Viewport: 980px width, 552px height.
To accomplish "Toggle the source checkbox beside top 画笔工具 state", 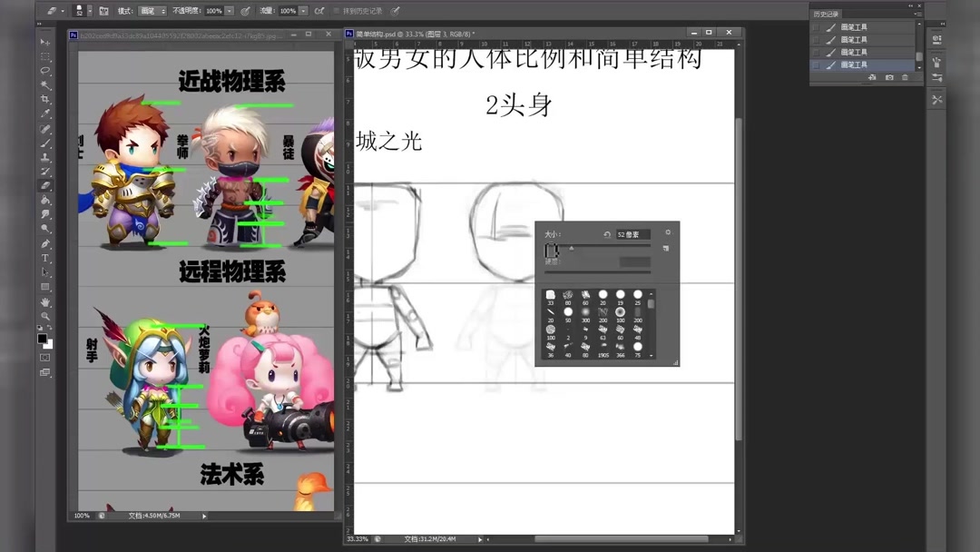I will click(x=816, y=27).
